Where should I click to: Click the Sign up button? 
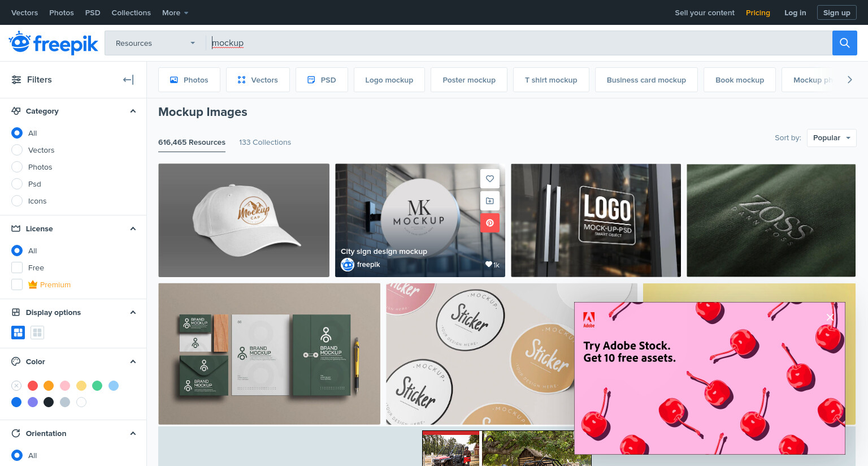[836, 12]
